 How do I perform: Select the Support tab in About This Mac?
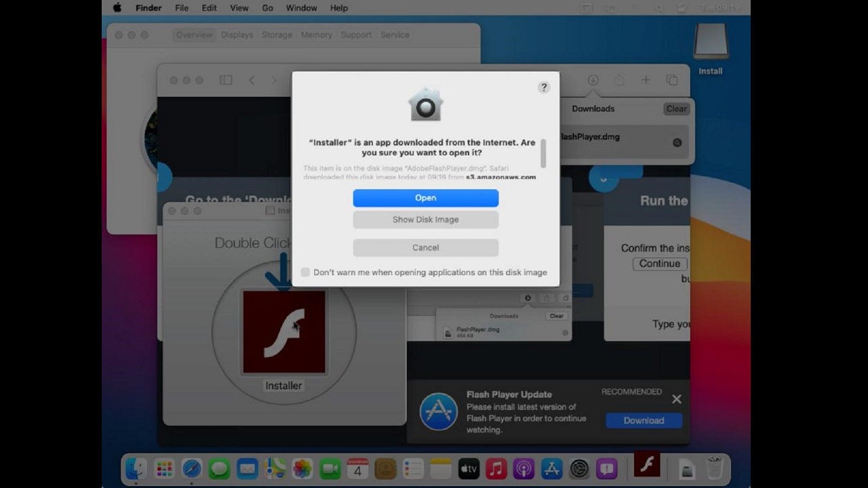click(356, 35)
